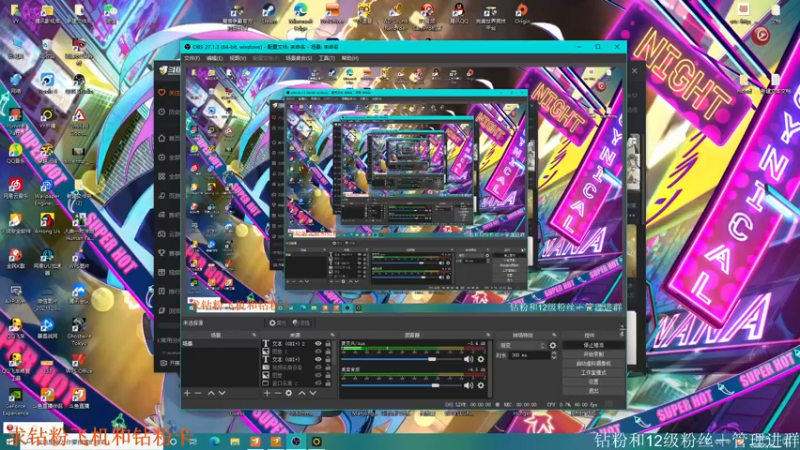This screenshot has width=800, height=450.
Task: Toggle visibility of 文本 (GDI+) source
Action: (x=318, y=359)
